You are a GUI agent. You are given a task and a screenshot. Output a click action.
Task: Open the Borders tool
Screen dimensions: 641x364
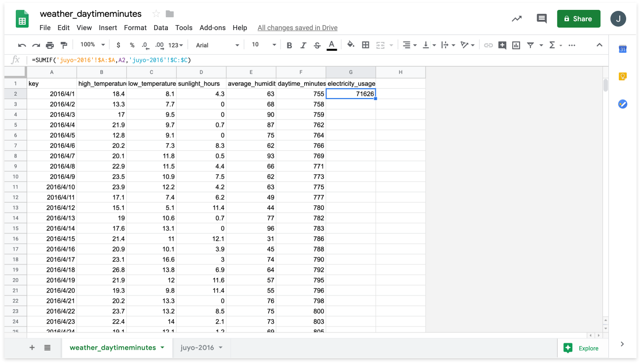[x=365, y=45]
